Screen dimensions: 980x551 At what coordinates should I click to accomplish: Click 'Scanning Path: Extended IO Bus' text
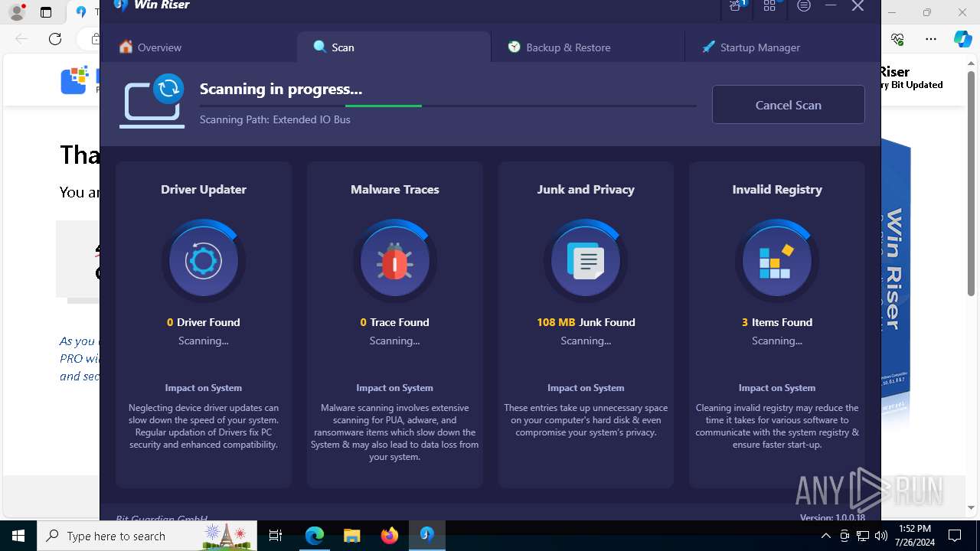(275, 119)
